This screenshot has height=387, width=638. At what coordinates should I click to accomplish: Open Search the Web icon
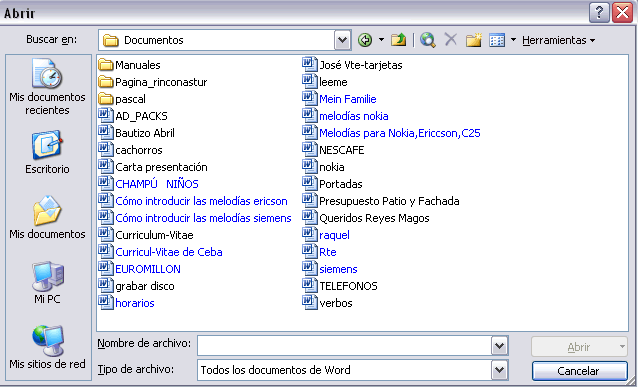point(428,40)
